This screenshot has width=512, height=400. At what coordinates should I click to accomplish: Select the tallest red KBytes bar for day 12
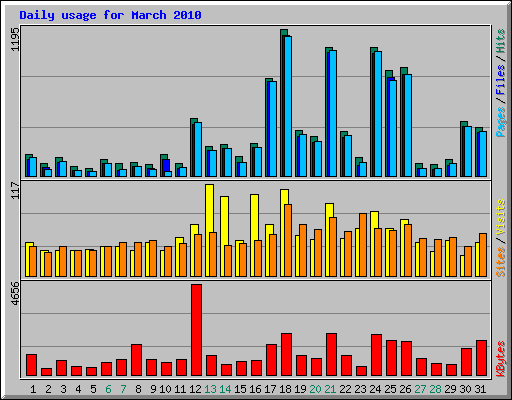tap(196, 330)
